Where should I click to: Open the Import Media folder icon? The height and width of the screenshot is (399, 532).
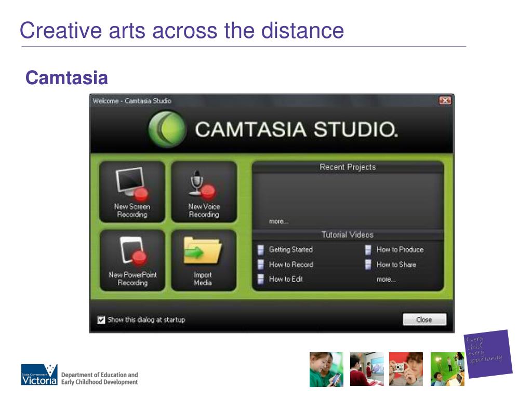(x=203, y=251)
